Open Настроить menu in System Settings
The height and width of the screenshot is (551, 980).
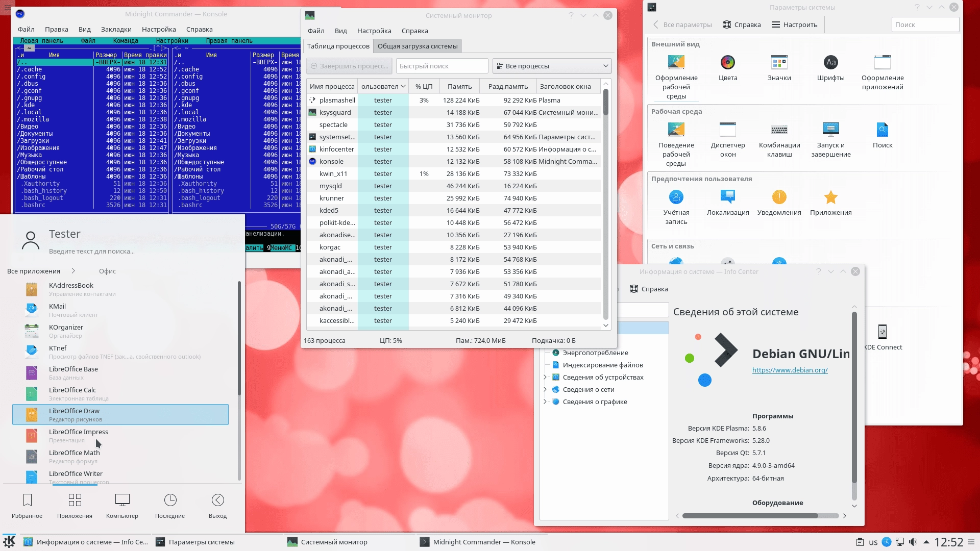795,24
